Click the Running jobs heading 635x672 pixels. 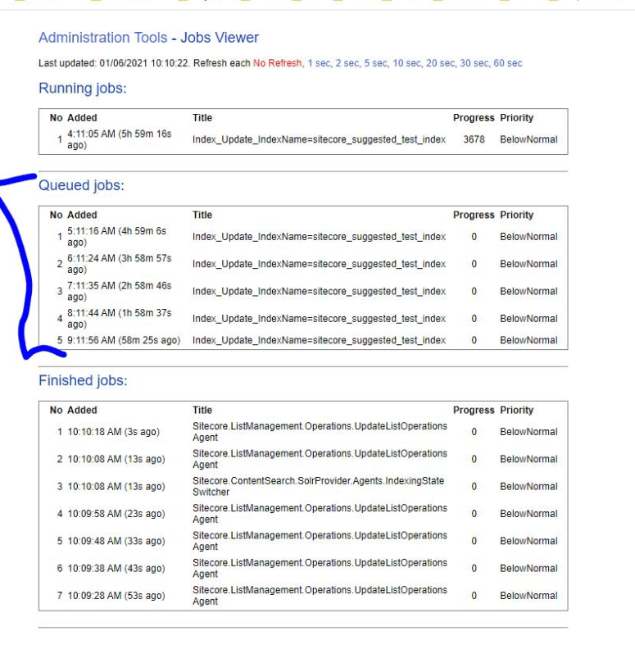(83, 89)
